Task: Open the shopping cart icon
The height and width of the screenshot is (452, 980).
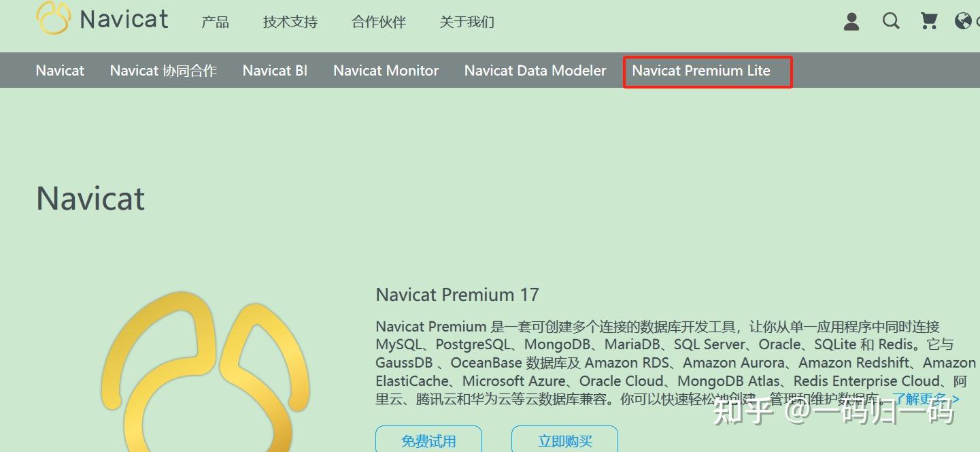Action: pyautogui.click(x=928, y=21)
